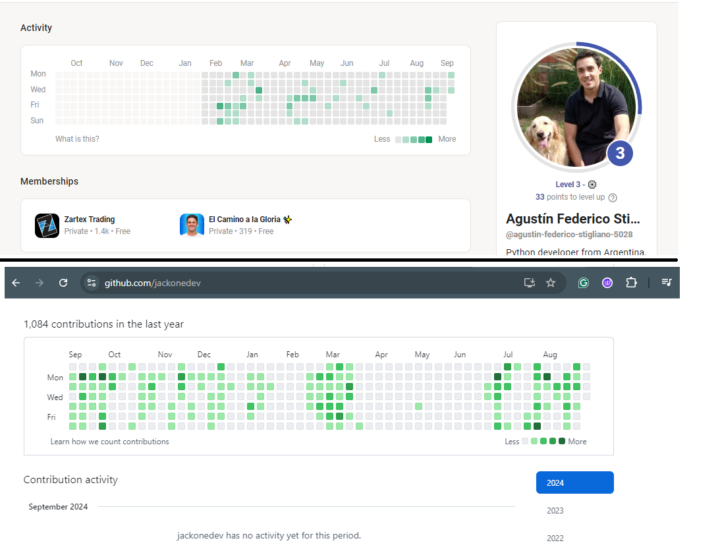Open the Zartex Trading logo
Viewport: 720px width, 555px height.
point(47,225)
